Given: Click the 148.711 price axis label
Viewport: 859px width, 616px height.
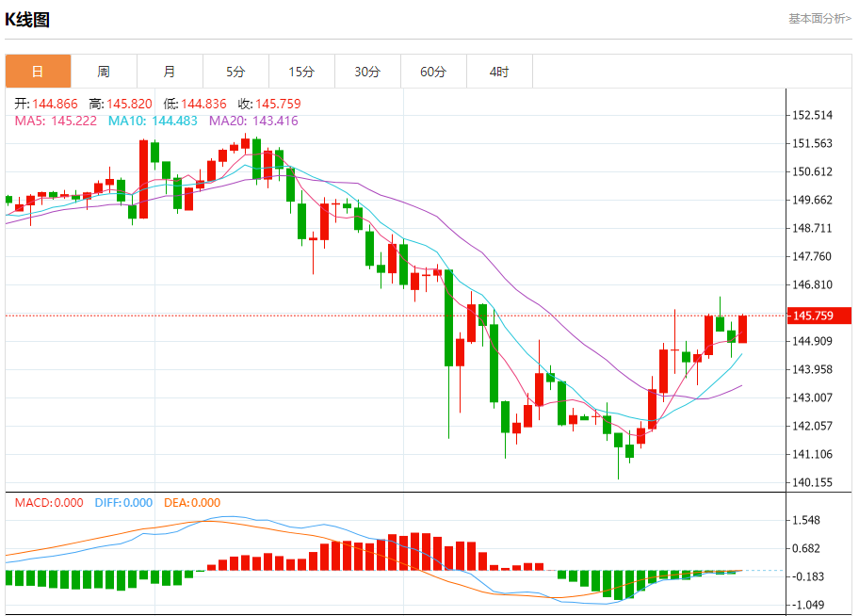Looking at the screenshot, I should 813,228.
